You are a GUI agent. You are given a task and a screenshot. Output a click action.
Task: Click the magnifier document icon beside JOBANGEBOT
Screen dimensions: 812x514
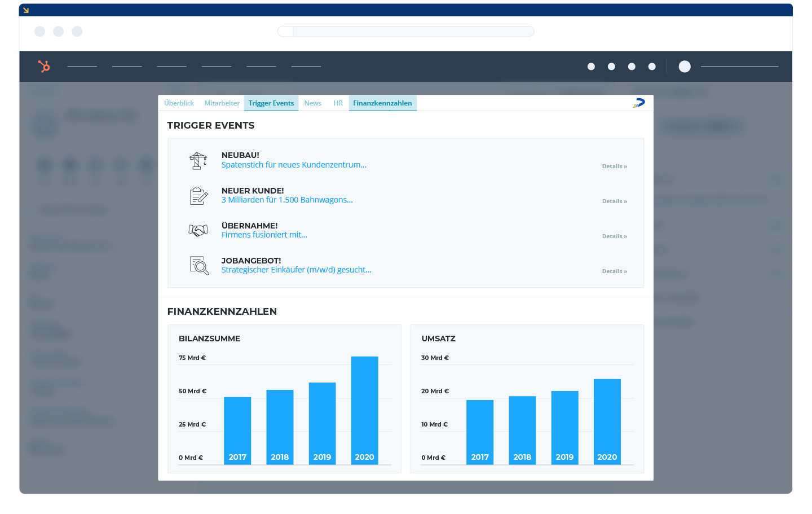click(198, 265)
